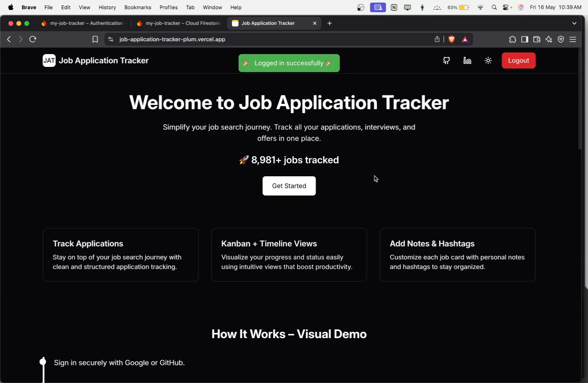Viewport: 588px width, 383px height.
Task: Click the Notion icon in menu bar
Action: pyautogui.click(x=394, y=7)
